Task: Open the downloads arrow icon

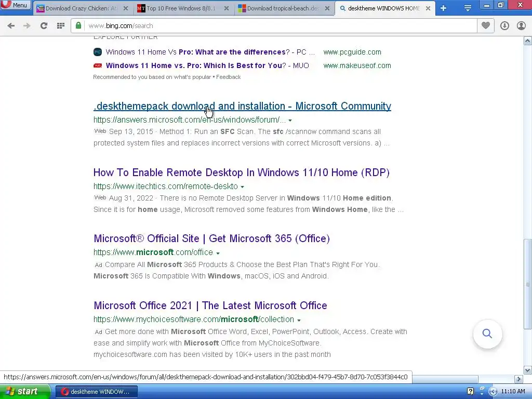Action: pyautogui.click(x=504, y=26)
